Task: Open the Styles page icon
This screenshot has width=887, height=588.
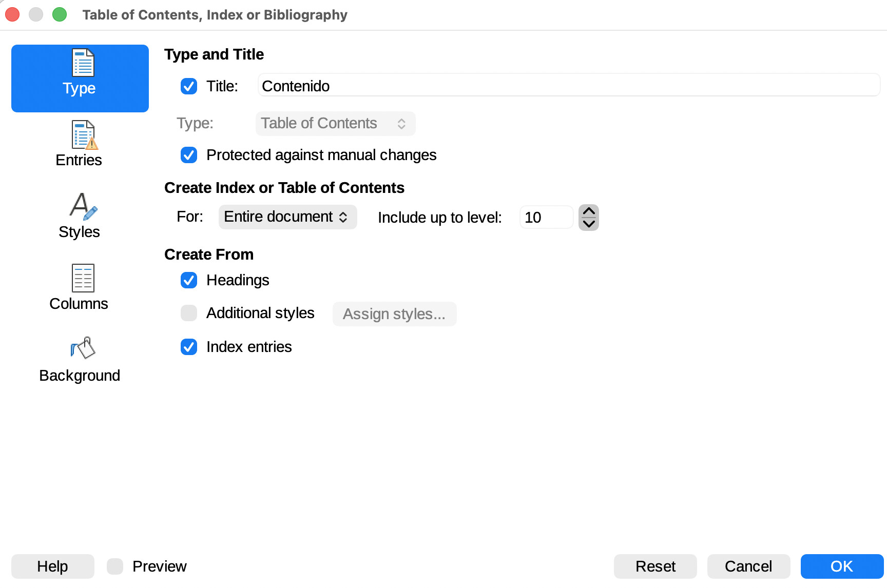Action: [82, 206]
